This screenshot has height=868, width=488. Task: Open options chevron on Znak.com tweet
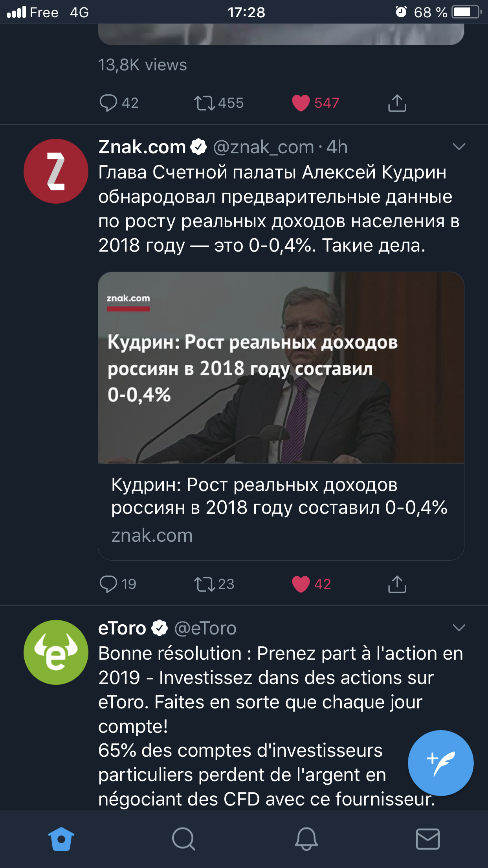tap(459, 147)
